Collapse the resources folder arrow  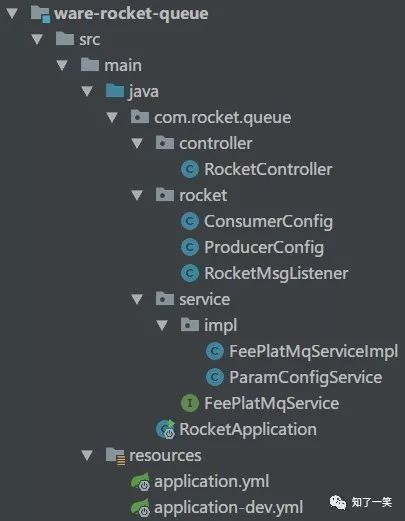click(87, 455)
